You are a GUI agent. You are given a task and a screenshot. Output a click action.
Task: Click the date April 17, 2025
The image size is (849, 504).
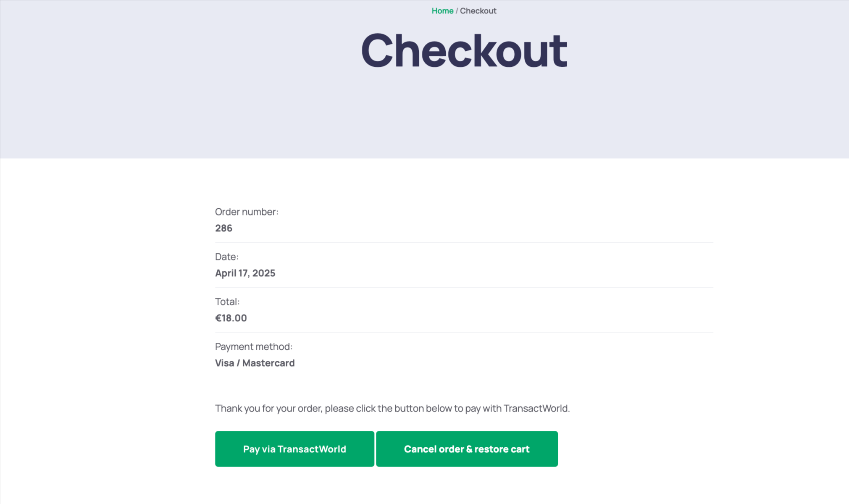tap(245, 273)
